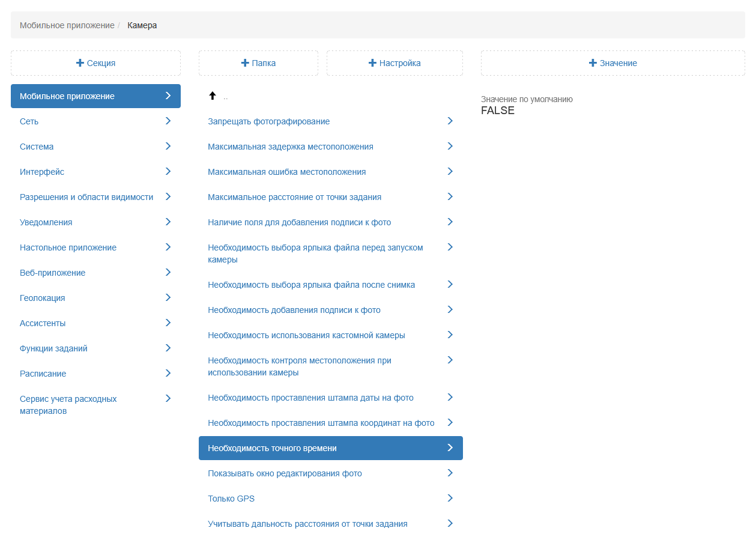Click chevron for Необходимость использования кастомной камеры

point(450,335)
